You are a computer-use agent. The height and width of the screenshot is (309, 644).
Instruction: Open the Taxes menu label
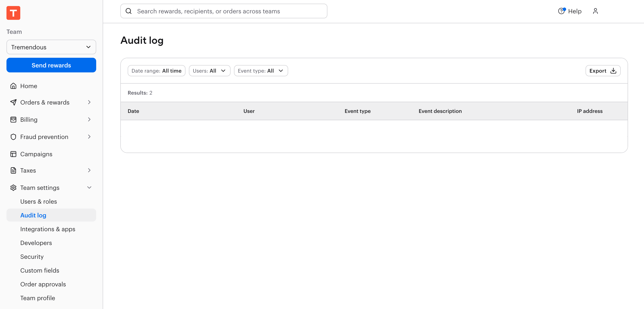pos(28,170)
